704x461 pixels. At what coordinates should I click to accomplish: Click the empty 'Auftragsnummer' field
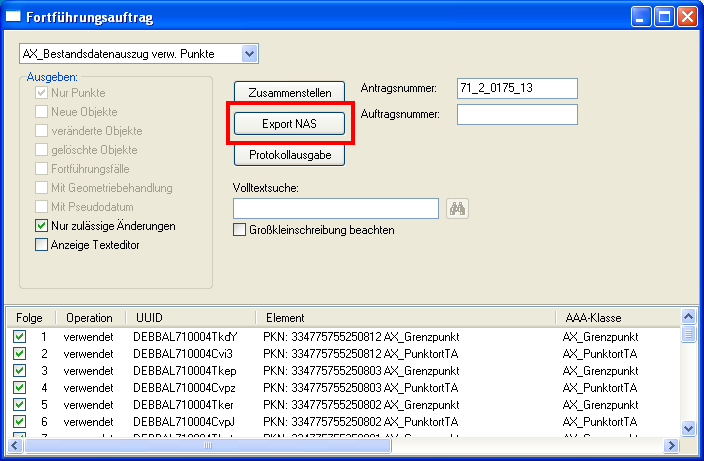[517, 115]
